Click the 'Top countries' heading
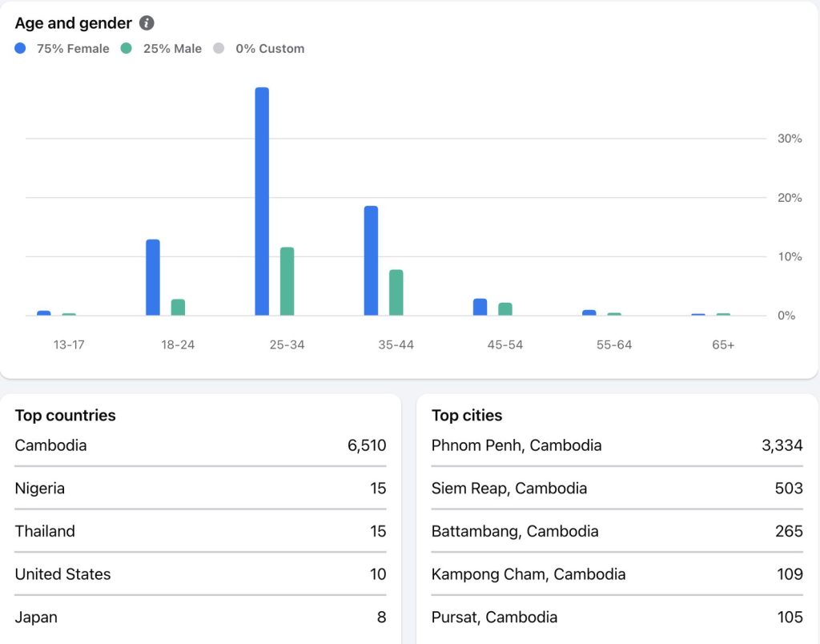This screenshot has height=644, width=820. [66, 416]
